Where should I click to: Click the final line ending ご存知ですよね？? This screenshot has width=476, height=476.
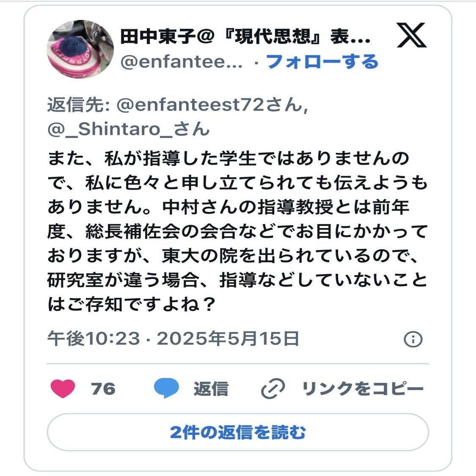[x=132, y=304]
